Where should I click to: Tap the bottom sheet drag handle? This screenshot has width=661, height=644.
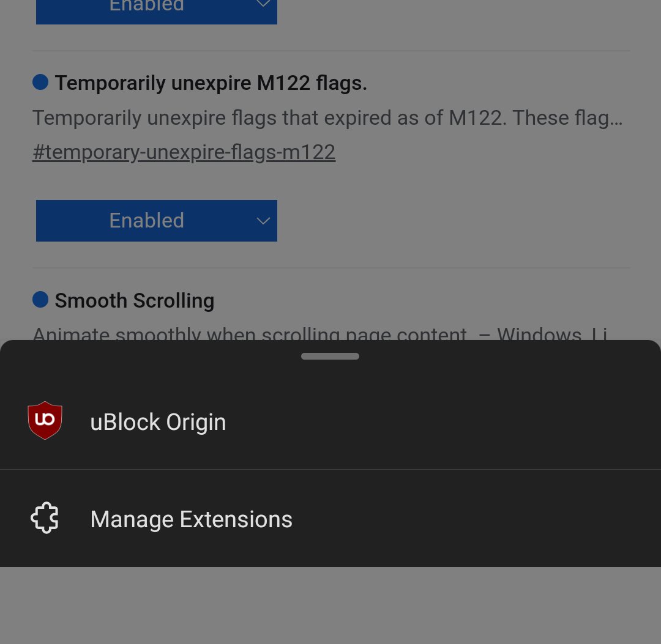330,357
